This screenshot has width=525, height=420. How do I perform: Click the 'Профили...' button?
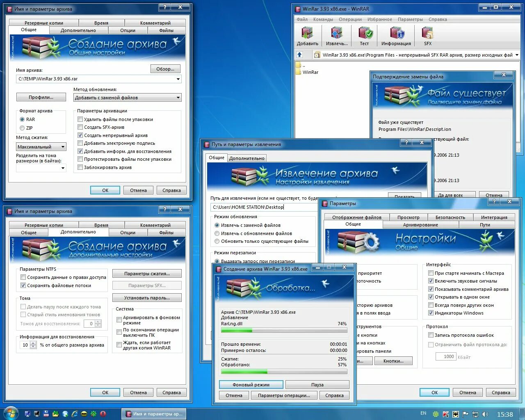pyautogui.click(x=41, y=97)
